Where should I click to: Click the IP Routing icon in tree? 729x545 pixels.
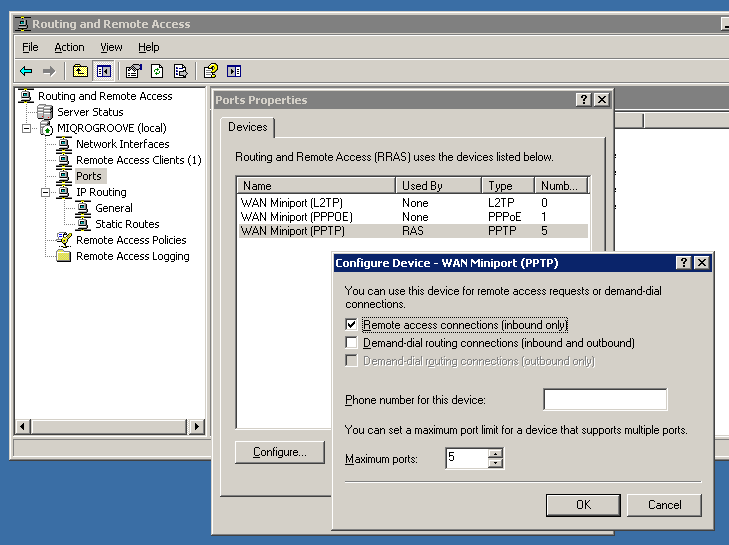(64, 192)
